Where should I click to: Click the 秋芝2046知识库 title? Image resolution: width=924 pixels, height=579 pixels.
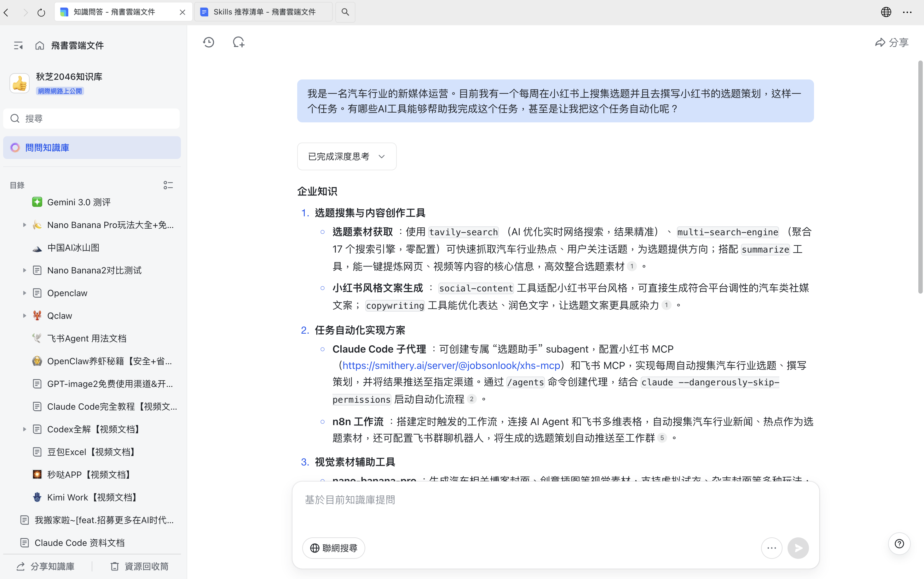click(69, 77)
